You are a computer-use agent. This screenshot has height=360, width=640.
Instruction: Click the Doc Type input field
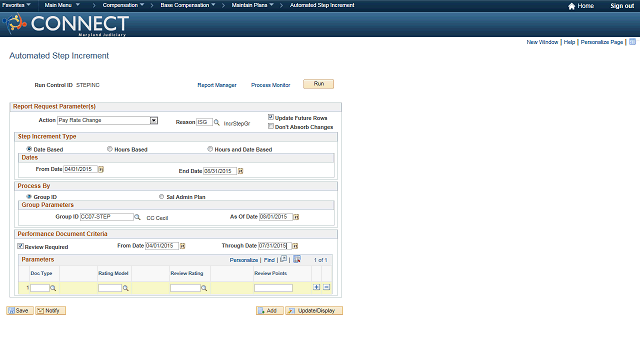40,288
